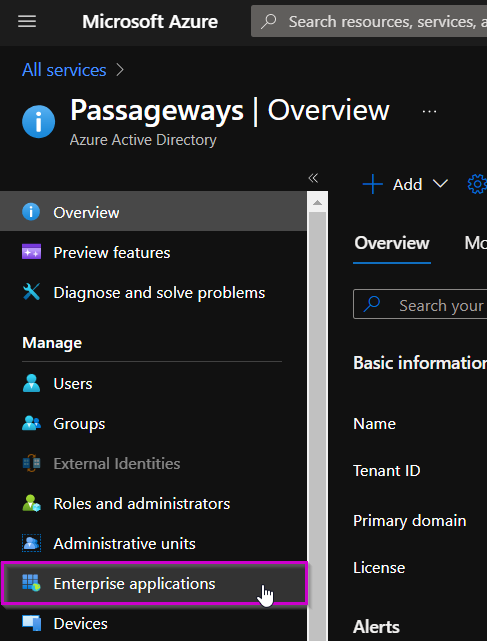The image size is (487, 641).
Task: Open Roles and administrators
Action: [x=153, y=504]
